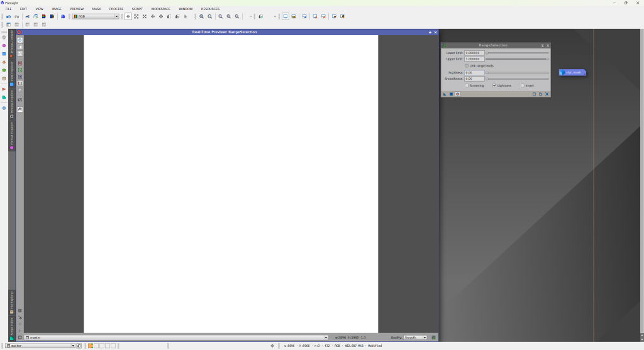Open the PROCESS menu

[x=116, y=9]
